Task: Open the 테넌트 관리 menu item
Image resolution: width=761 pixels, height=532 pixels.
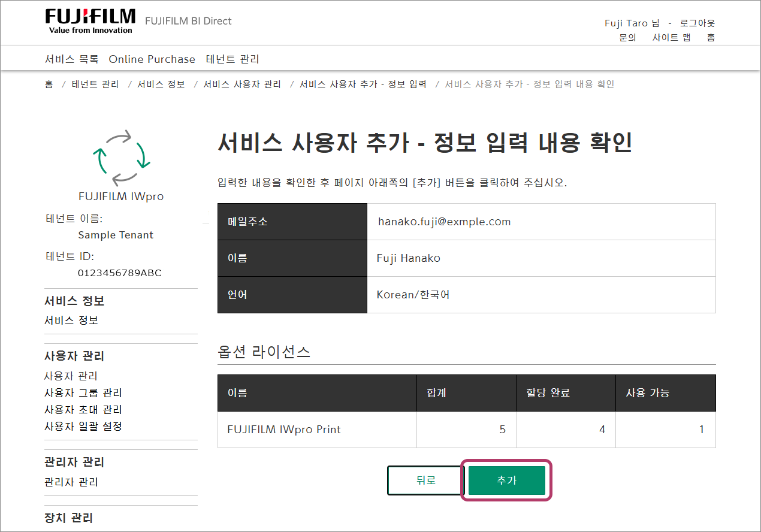Action: click(x=232, y=59)
